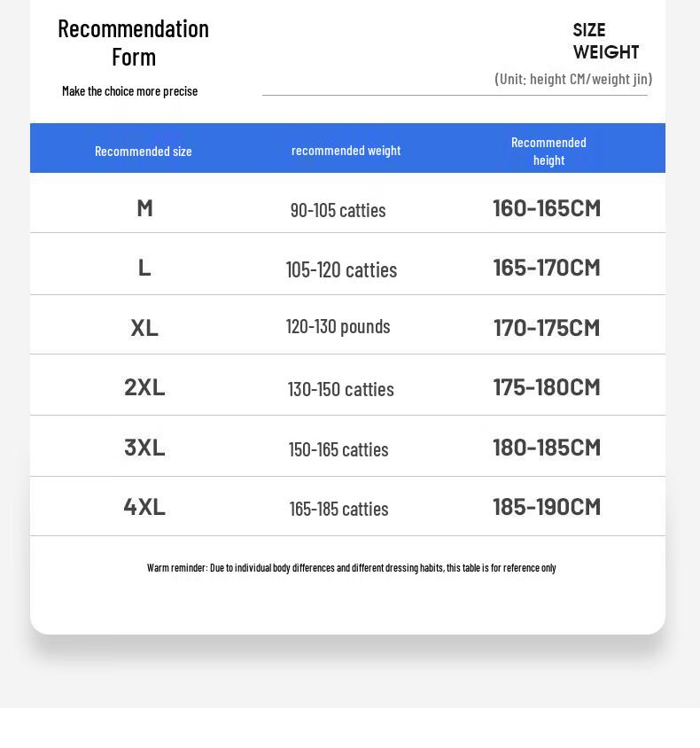
Task: Click the Recommendation Form title
Action: click(133, 43)
